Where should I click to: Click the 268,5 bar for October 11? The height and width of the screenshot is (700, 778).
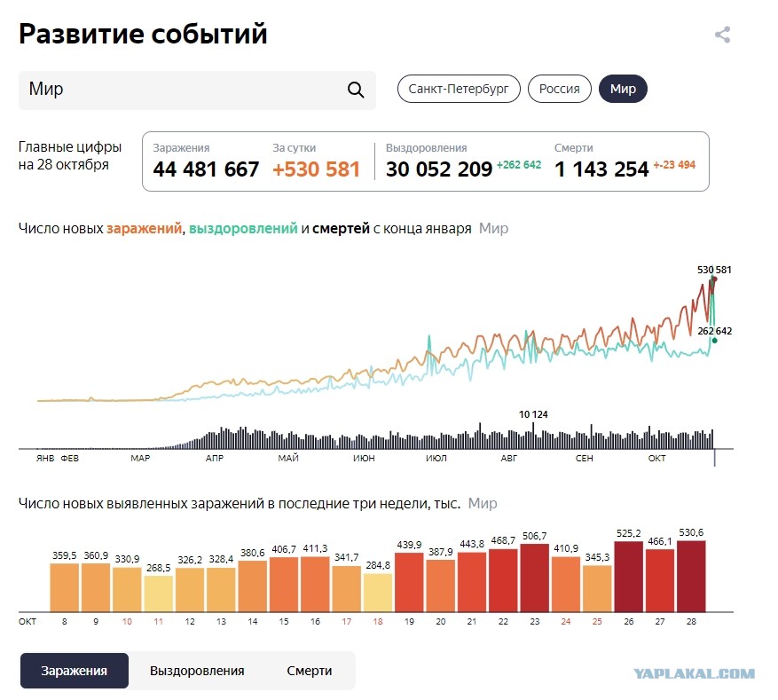point(158,594)
